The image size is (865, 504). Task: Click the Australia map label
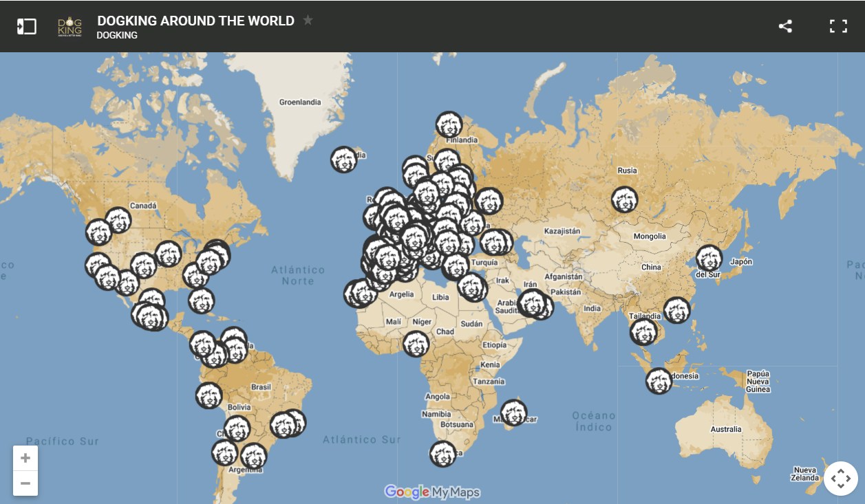click(726, 429)
